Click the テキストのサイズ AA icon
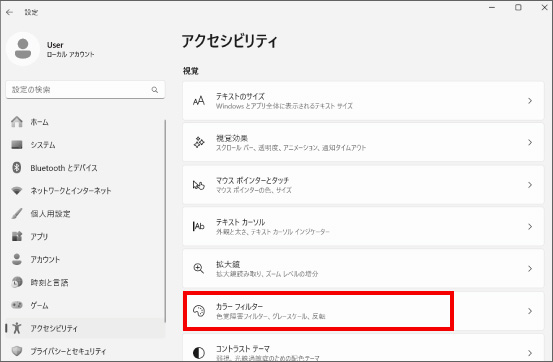553x362 pixels. (x=199, y=101)
